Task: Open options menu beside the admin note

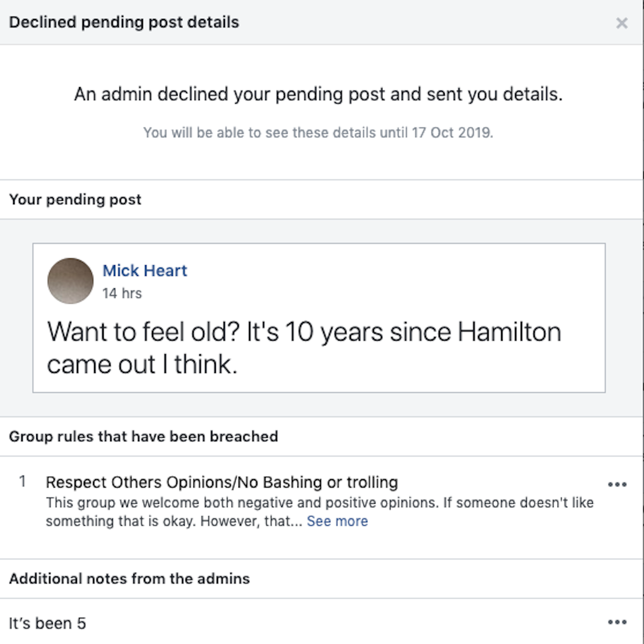Action: [617, 622]
